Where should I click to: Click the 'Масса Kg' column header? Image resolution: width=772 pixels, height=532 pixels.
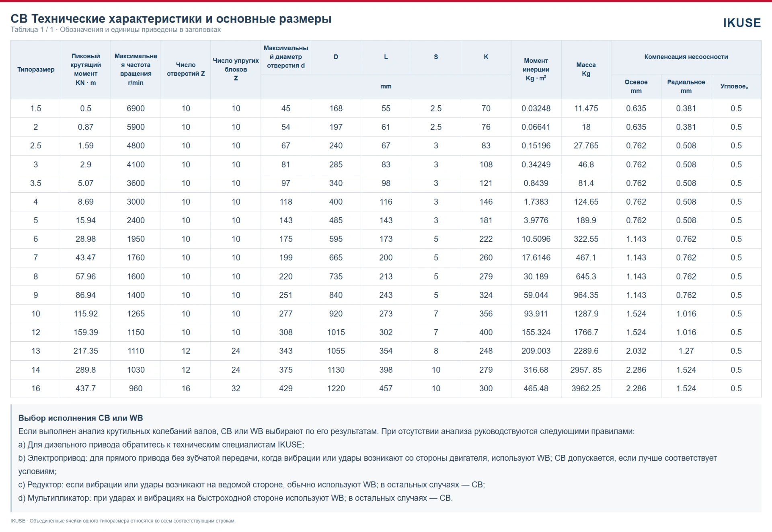(x=586, y=70)
